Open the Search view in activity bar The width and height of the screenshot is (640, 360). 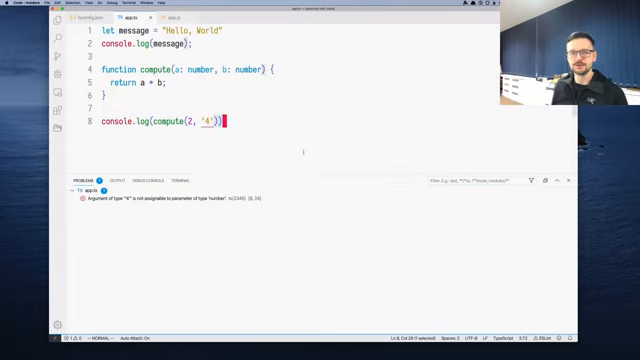click(58, 38)
